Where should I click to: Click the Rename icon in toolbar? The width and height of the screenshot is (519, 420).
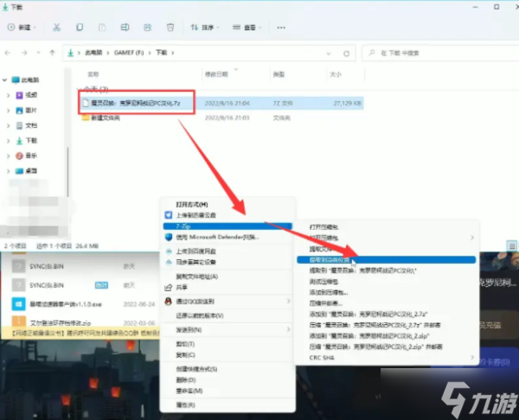(125, 28)
